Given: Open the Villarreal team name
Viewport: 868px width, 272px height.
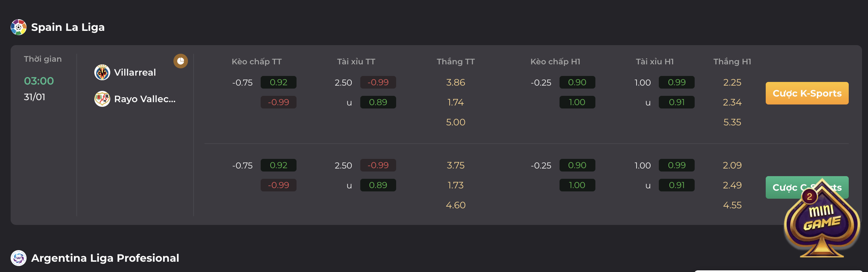Looking at the screenshot, I should point(135,72).
